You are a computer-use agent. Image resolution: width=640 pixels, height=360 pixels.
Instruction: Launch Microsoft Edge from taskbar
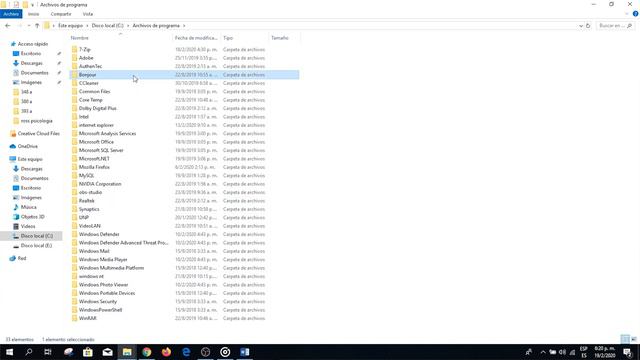(x=186, y=352)
